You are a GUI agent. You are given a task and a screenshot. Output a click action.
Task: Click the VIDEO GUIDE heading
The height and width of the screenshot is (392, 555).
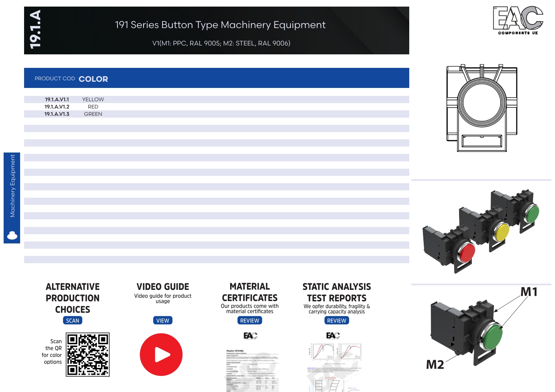pyautogui.click(x=163, y=287)
